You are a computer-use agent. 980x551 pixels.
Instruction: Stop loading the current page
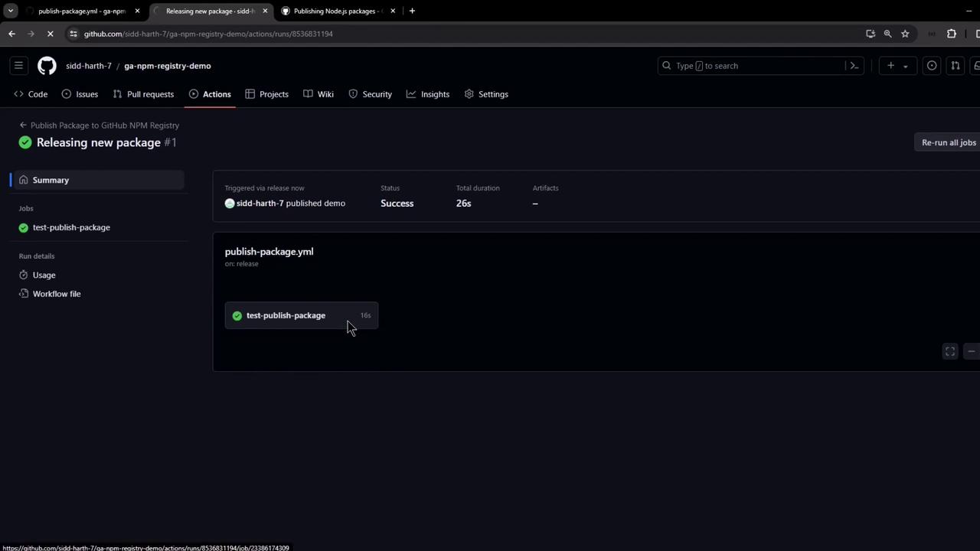pyautogui.click(x=51, y=34)
